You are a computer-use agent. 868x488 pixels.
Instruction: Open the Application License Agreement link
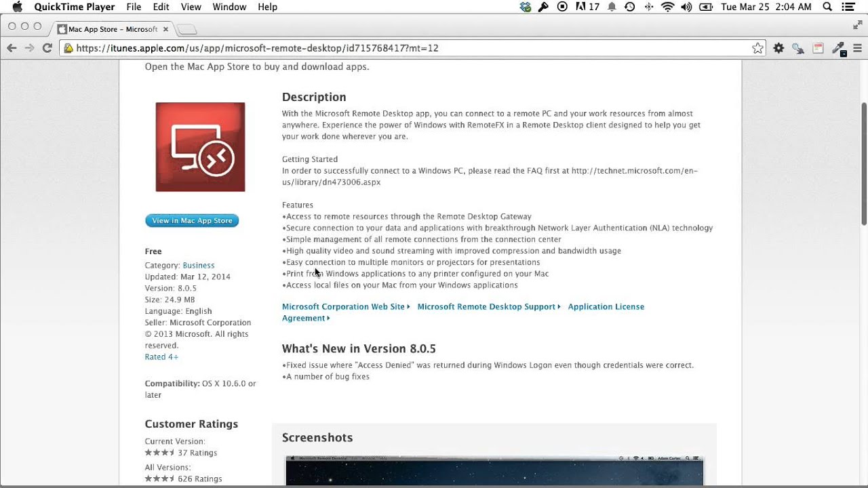click(463, 312)
